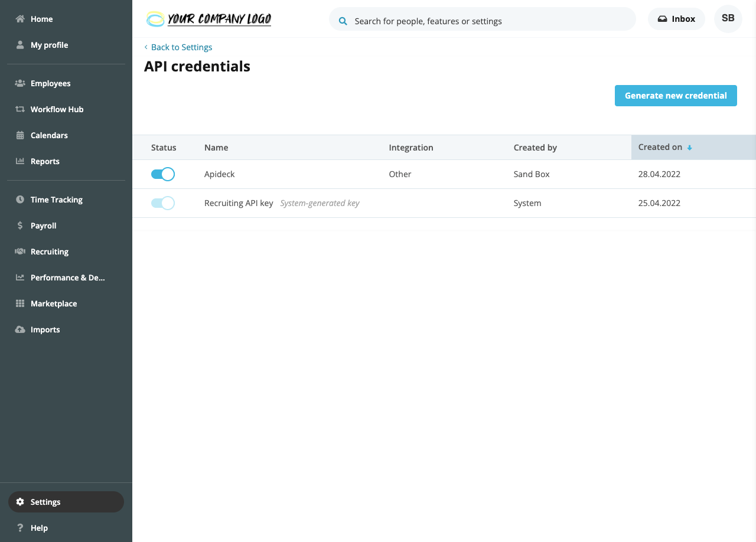
Task: Click the Inbox tray icon
Action: (x=663, y=19)
